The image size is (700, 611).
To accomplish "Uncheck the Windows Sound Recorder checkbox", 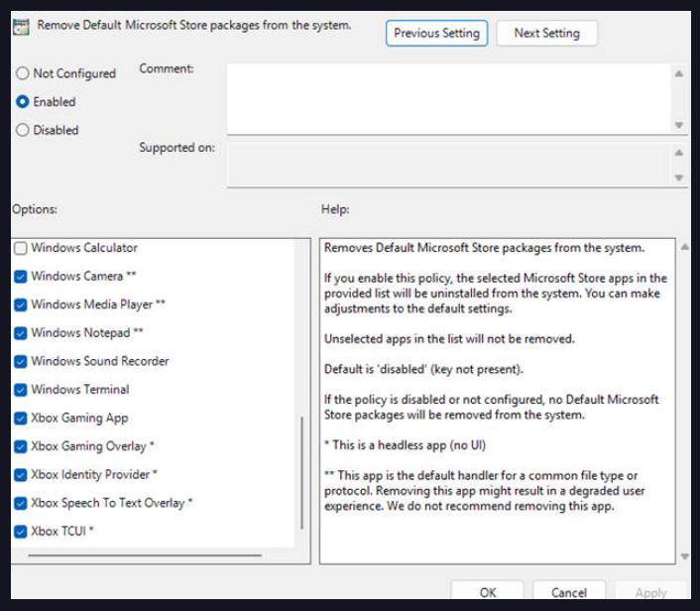I will click(x=21, y=361).
